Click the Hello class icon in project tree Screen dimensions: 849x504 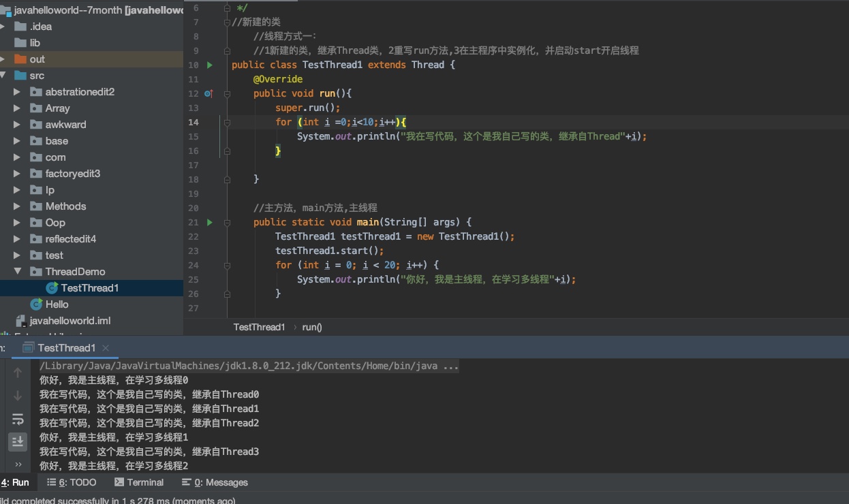tap(36, 304)
